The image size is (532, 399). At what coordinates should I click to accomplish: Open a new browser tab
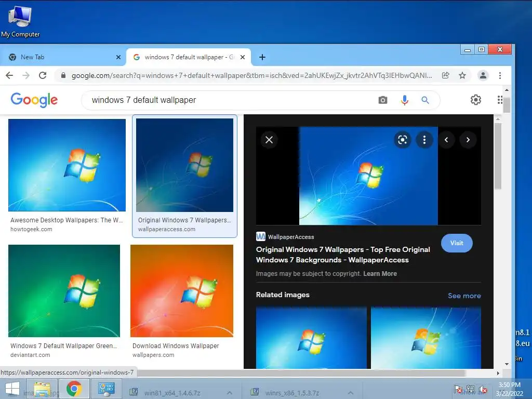pyautogui.click(x=262, y=57)
